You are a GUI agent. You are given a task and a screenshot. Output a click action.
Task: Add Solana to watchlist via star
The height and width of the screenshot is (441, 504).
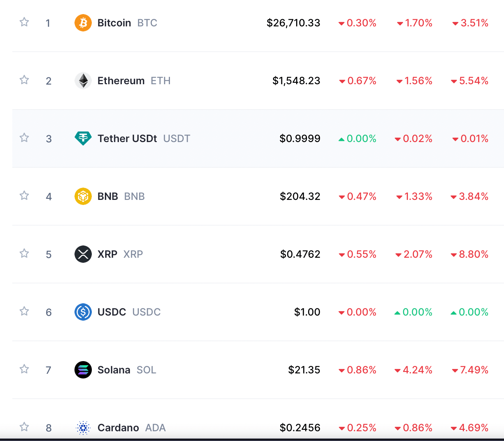tap(24, 369)
